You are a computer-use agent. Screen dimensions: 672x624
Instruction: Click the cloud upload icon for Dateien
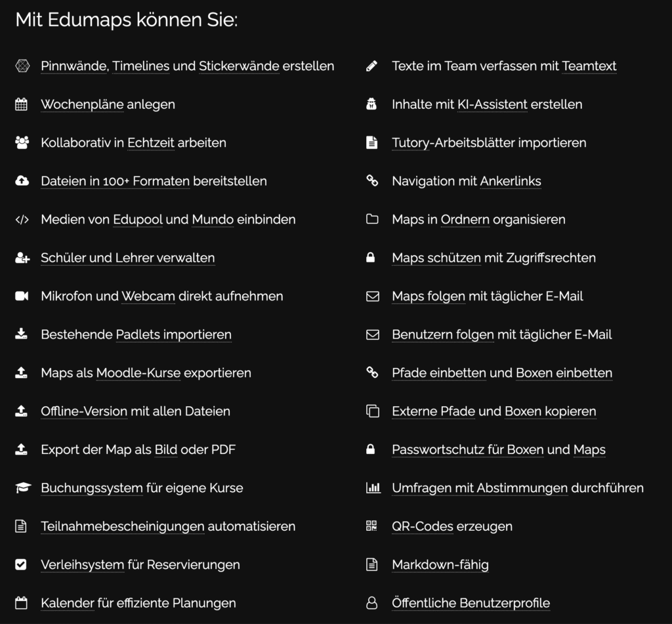22,181
